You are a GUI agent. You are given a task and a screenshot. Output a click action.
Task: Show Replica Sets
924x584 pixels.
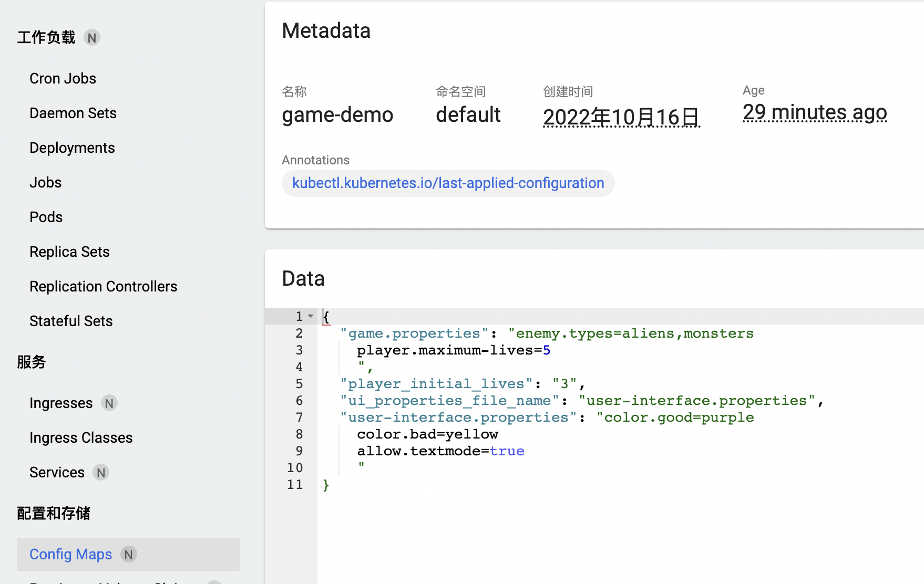tap(69, 251)
